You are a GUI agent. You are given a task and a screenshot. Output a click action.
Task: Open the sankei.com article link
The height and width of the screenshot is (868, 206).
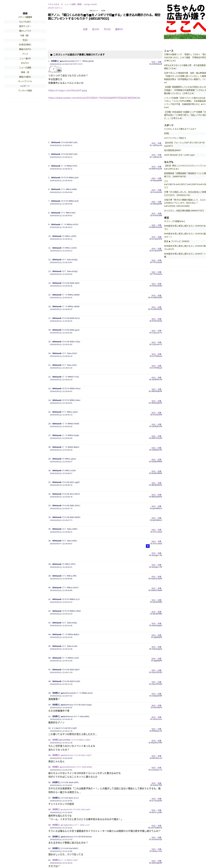94,98
